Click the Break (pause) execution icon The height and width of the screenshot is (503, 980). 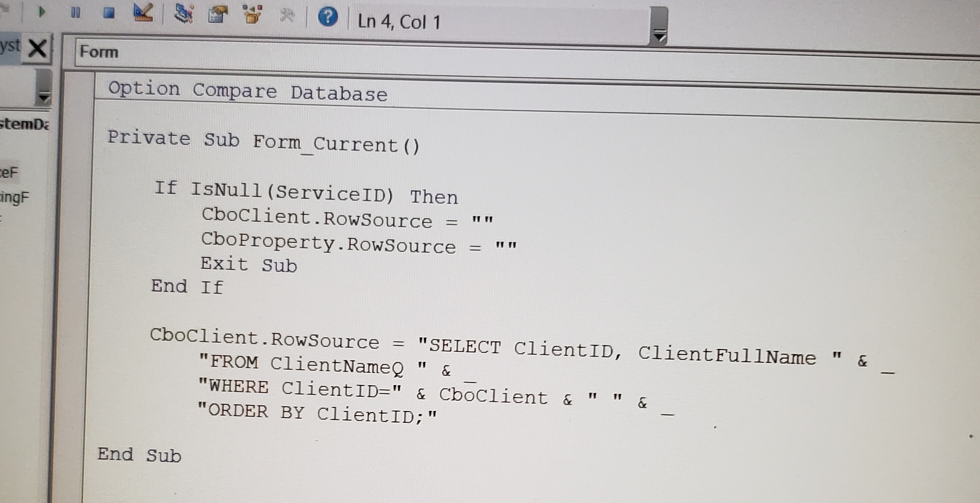point(75,12)
